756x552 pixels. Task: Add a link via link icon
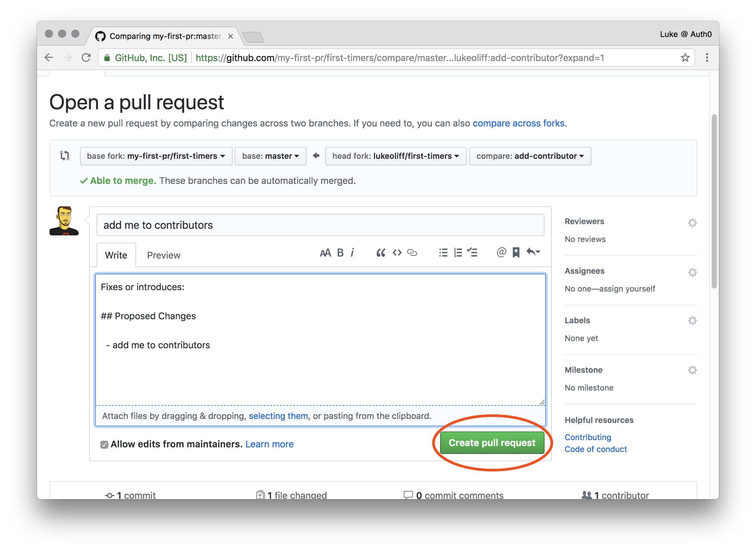point(412,253)
